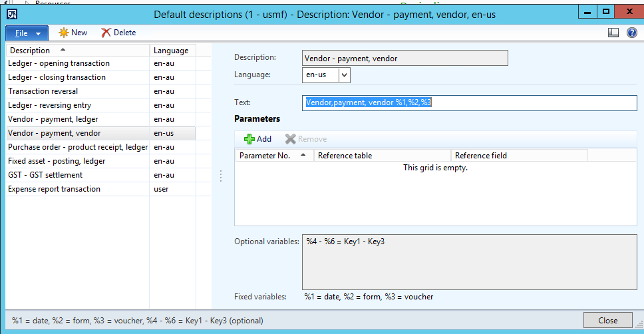Click the Reference table column header
The image size is (644, 334).
[x=381, y=156]
